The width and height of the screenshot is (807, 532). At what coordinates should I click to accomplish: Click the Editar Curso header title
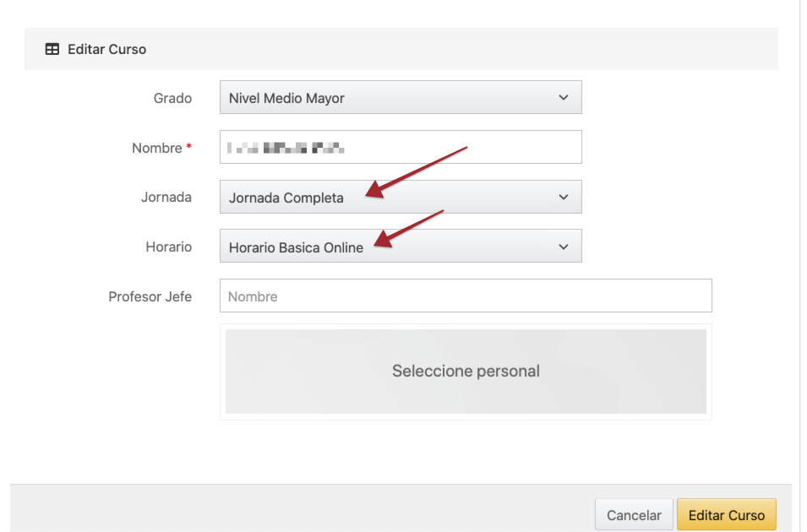(x=108, y=49)
